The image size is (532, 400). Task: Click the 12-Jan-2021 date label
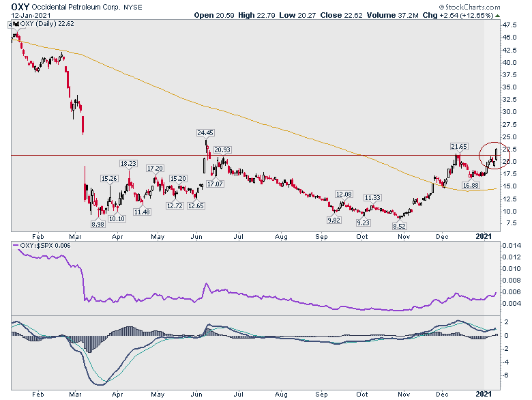click(31, 15)
